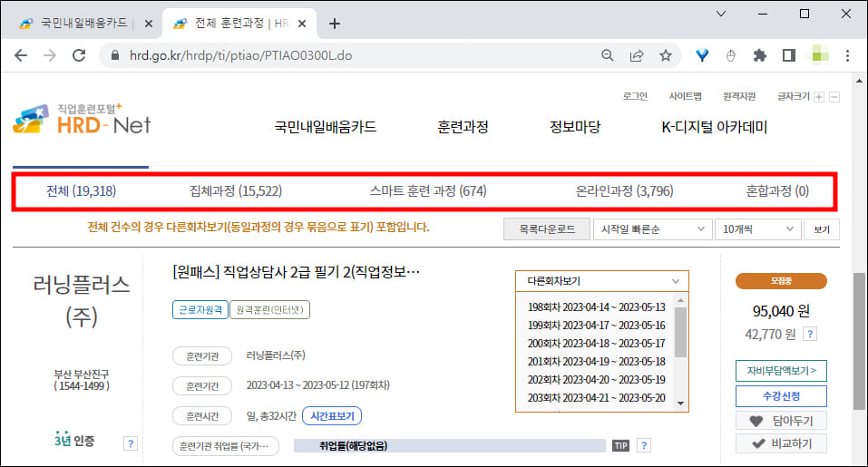The width and height of the screenshot is (868, 467).
Task: Select 202회차 2023-04-20 ~ 2023-05-19
Action: pyautogui.click(x=596, y=380)
